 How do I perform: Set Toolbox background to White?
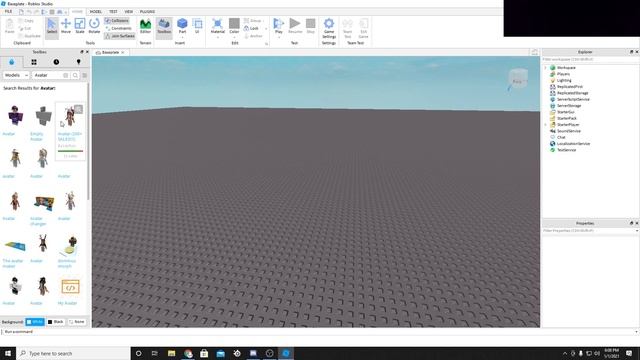(x=35, y=322)
